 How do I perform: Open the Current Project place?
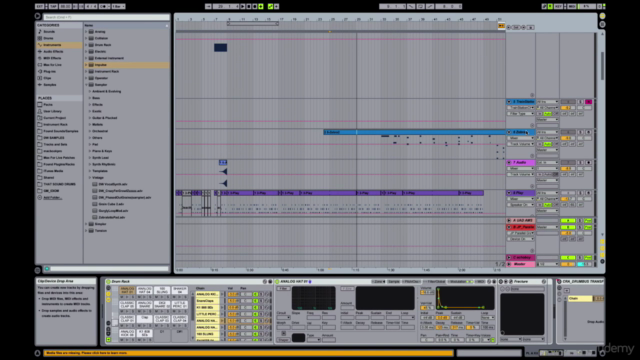pos(54,118)
